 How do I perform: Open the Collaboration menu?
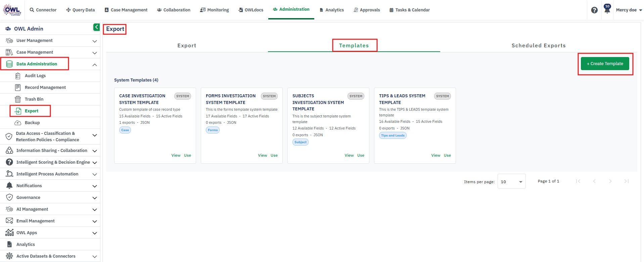tap(174, 10)
